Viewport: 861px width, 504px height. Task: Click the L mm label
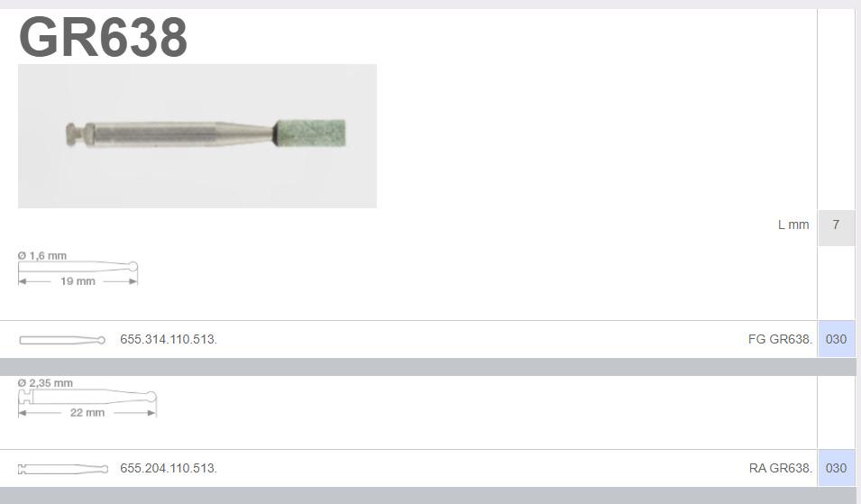[793, 225]
